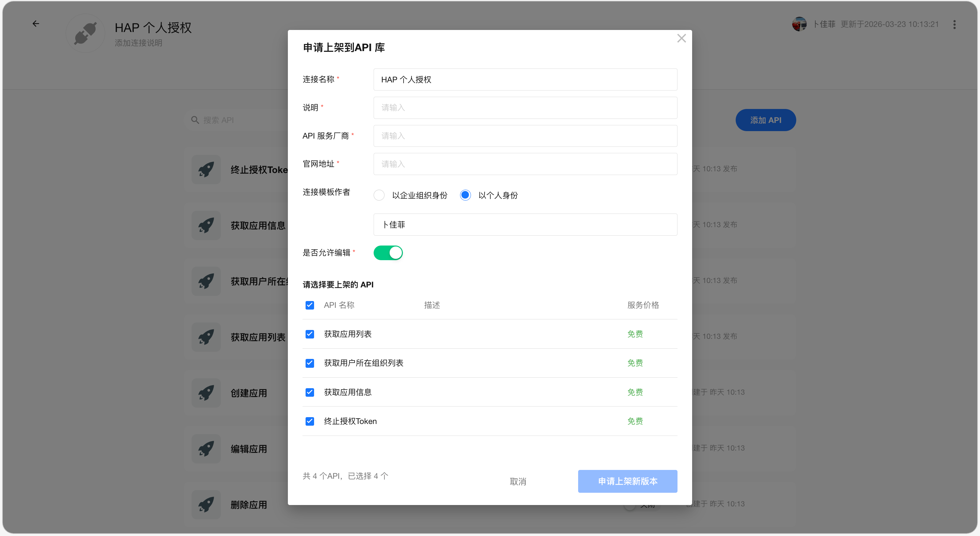Click the 官网地址 input field
Screen dimensions: 980x536
[525, 164]
